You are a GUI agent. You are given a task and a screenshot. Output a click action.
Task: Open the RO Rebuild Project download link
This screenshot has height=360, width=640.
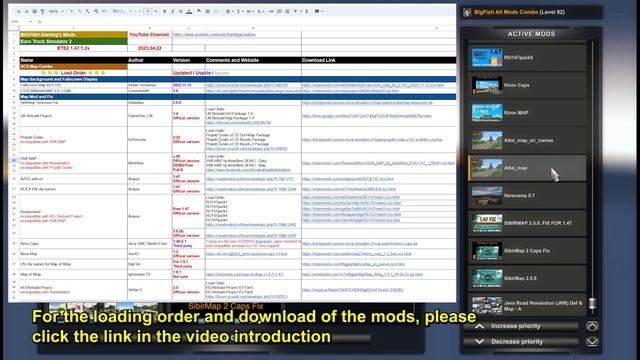(353, 290)
